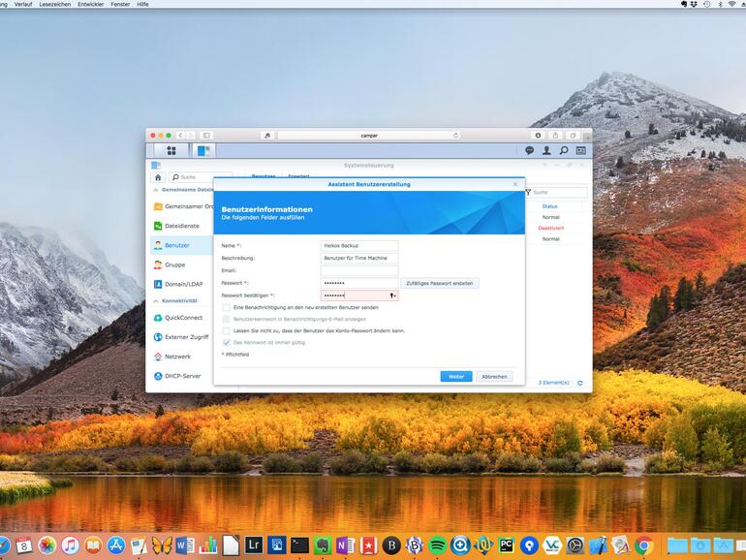
Task: Open the DSM widgets panel icon
Action: tap(581, 150)
